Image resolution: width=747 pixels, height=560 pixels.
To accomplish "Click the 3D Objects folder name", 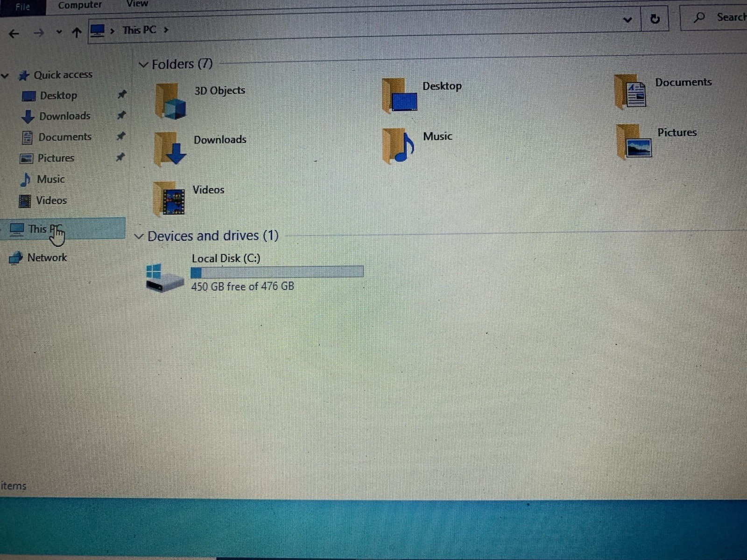I will 220,91.
